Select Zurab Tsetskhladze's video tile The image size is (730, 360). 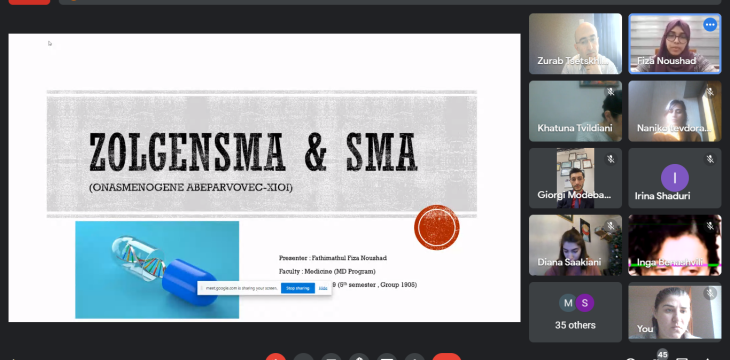coord(575,44)
